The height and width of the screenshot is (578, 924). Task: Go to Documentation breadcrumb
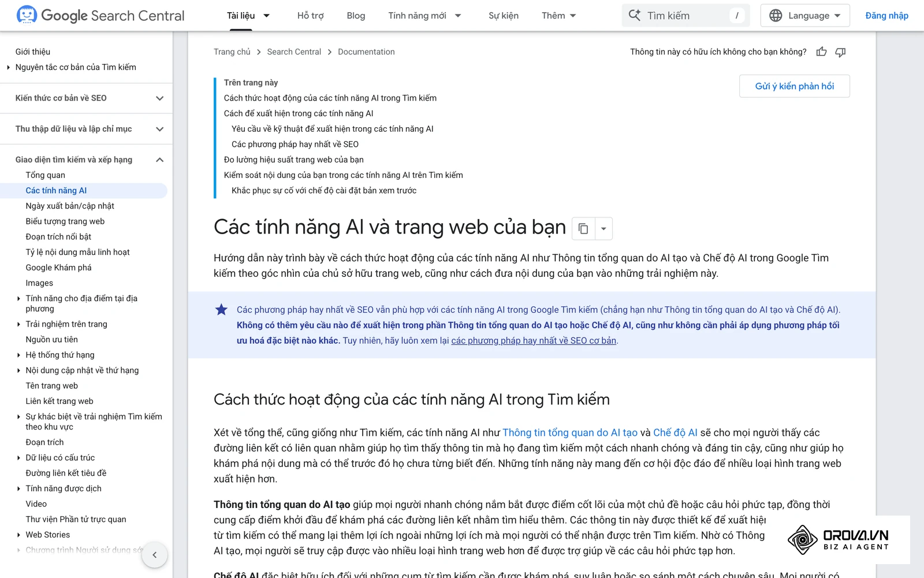[x=366, y=52]
